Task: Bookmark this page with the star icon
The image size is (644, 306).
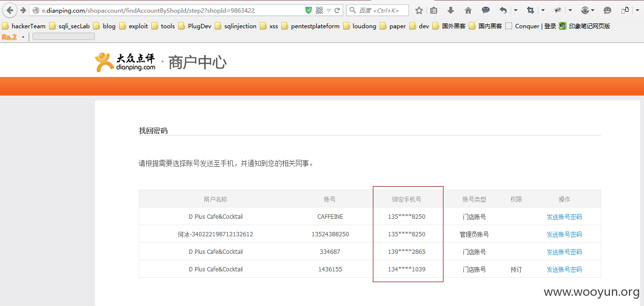Action: [x=419, y=10]
